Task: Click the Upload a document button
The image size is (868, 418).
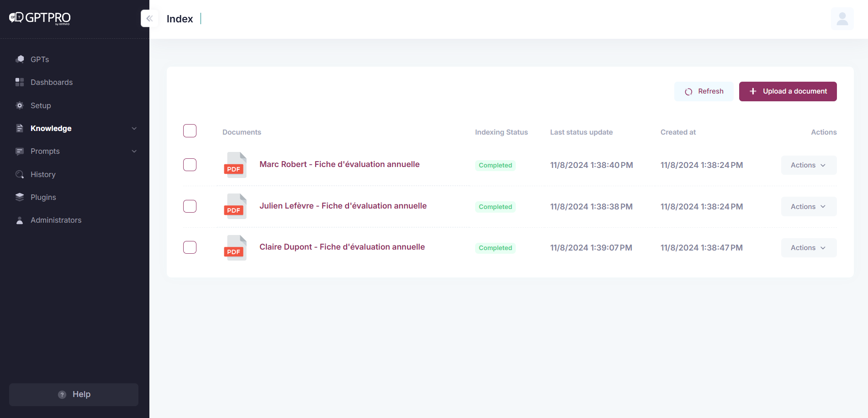Action: [788, 91]
